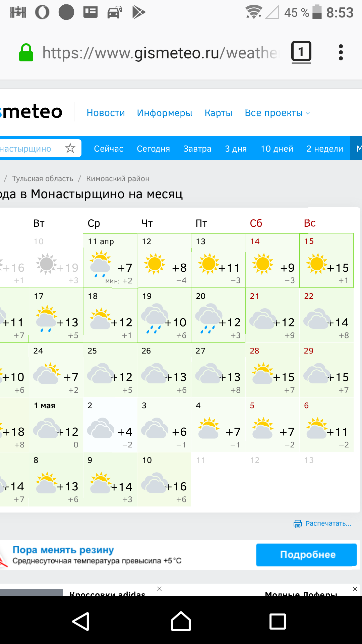Click the printer icon near Распечатать
This screenshot has width=362, height=644.
pyautogui.click(x=298, y=524)
